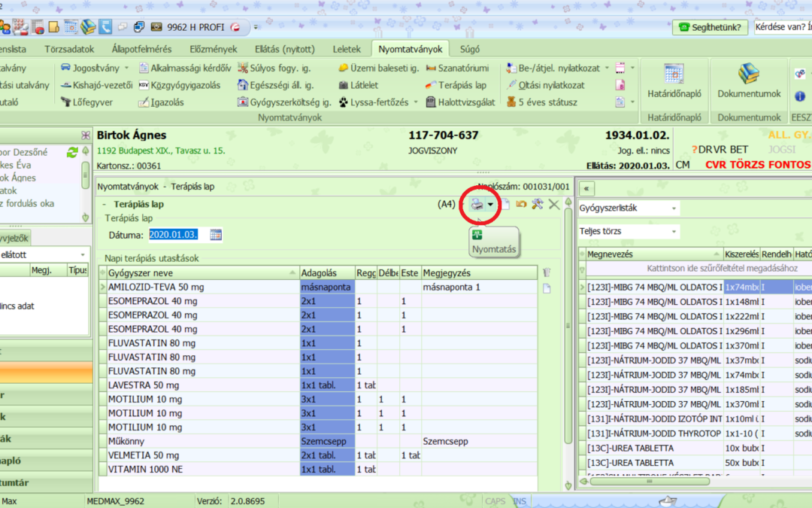Click the green refresh icon in patient list
Viewport: 812px width, 508px height.
[72, 152]
